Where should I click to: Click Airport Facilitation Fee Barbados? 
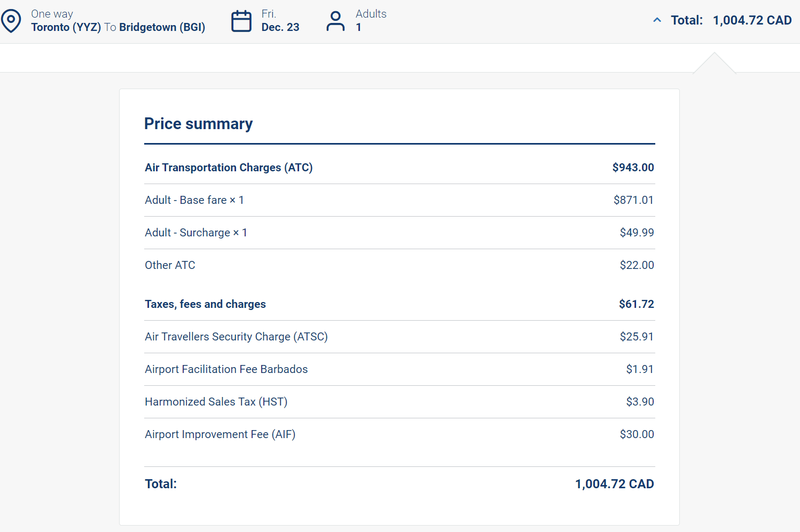click(226, 369)
